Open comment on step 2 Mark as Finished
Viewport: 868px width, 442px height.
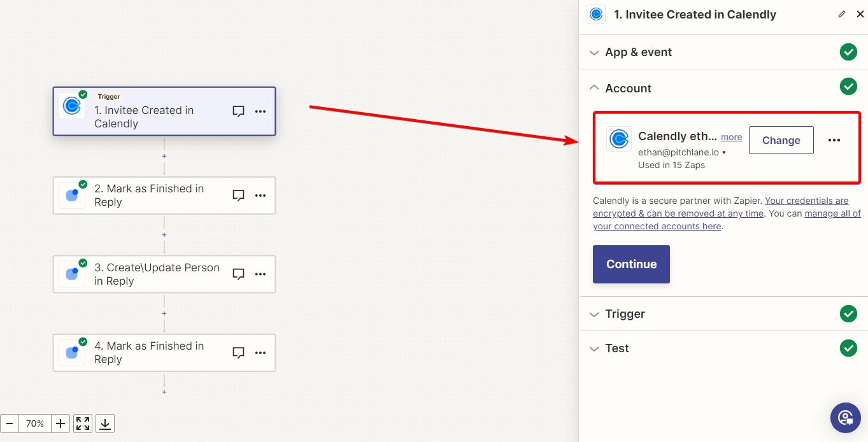point(239,196)
